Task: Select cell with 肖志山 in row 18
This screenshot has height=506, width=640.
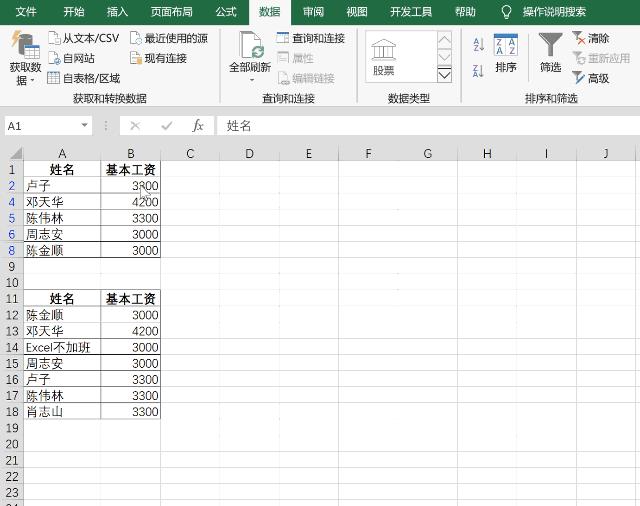Action: [62, 412]
